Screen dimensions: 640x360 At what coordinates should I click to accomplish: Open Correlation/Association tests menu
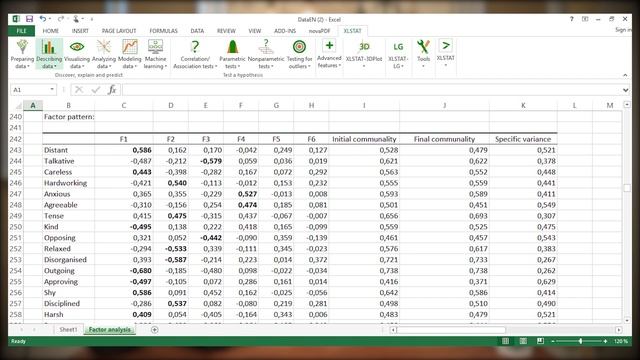coord(195,54)
